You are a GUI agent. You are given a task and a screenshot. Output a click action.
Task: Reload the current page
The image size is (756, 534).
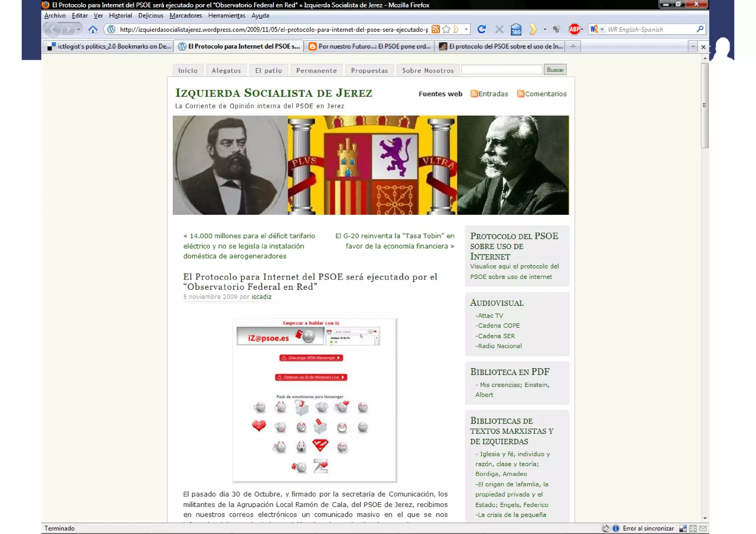tap(481, 29)
